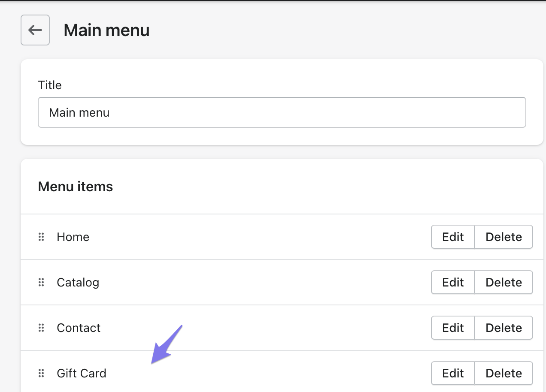Edit the Catalog menu item

[x=453, y=282]
